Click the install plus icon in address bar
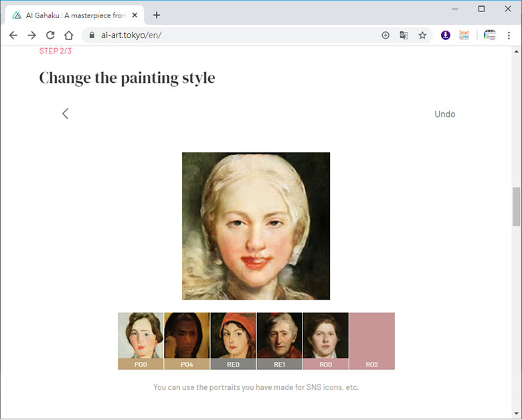Viewport: 522px width, 420px height. (x=385, y=35)
